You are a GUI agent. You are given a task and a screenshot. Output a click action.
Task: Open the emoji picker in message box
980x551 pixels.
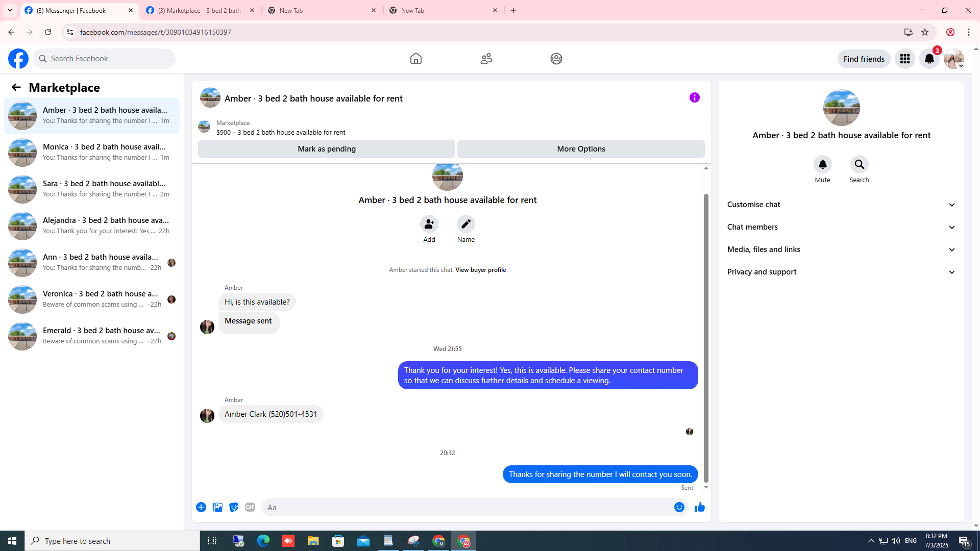[x=679, y=507]
